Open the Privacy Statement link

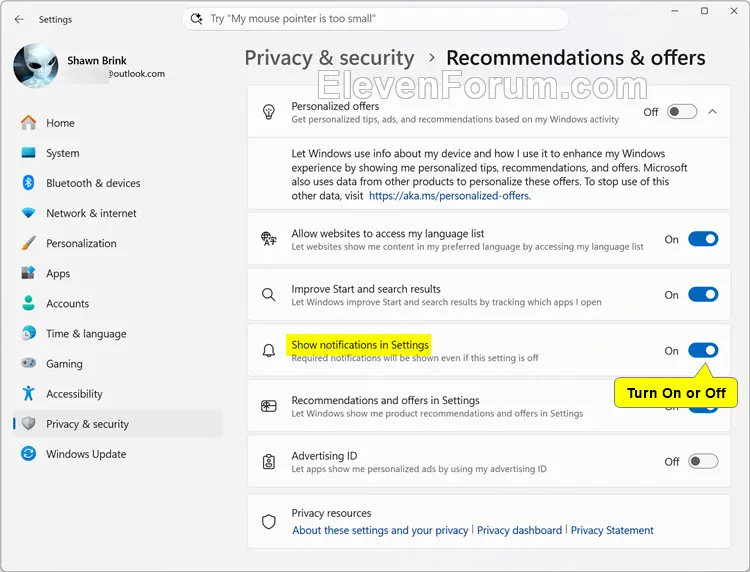[612, 530]
